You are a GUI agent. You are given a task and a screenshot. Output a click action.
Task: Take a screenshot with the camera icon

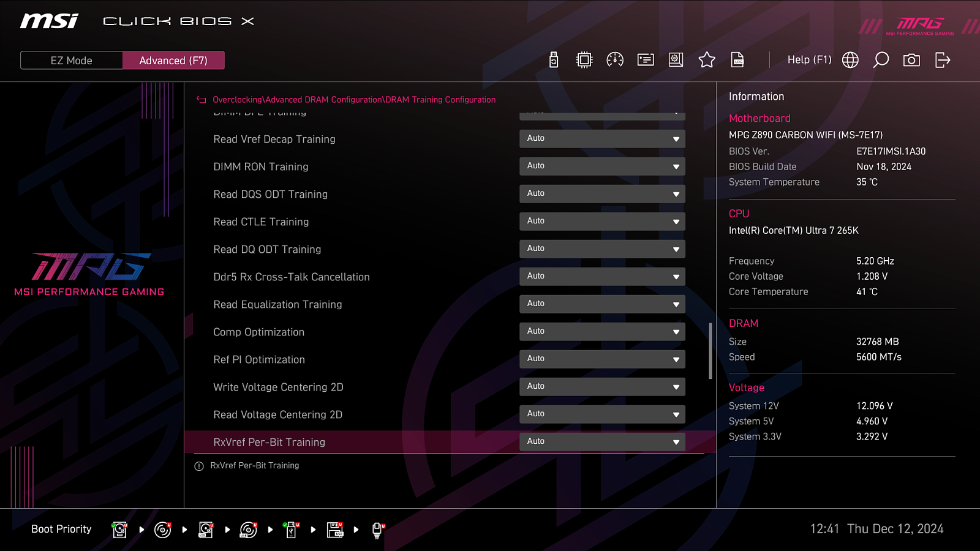click(x=911, y=60)
